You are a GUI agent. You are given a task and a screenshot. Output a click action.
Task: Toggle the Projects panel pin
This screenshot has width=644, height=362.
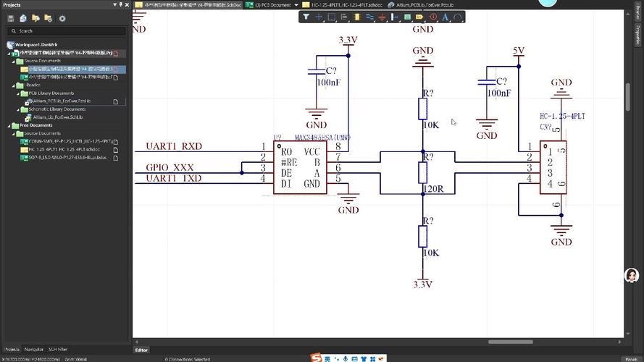[x=120, y=5]
